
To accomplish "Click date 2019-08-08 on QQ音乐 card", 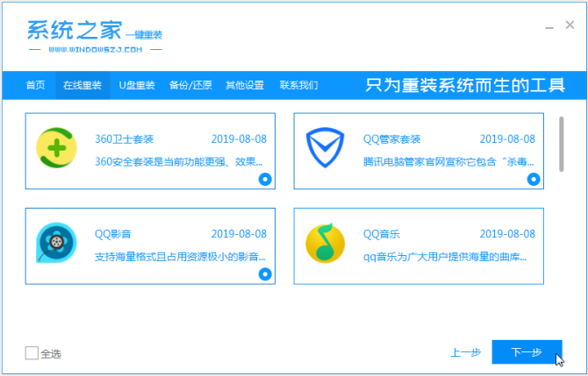I will 507,234.
